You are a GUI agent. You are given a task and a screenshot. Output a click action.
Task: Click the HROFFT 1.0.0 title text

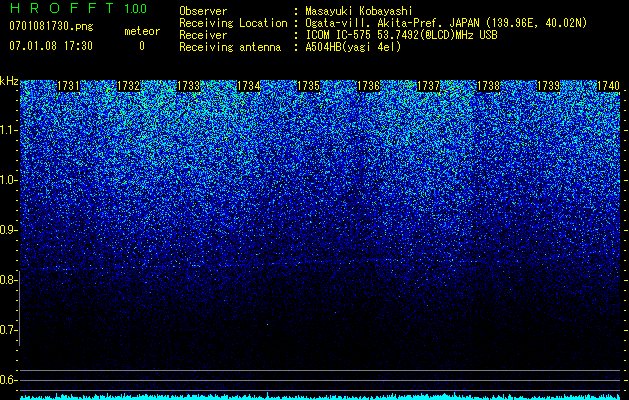click(78, 8)
